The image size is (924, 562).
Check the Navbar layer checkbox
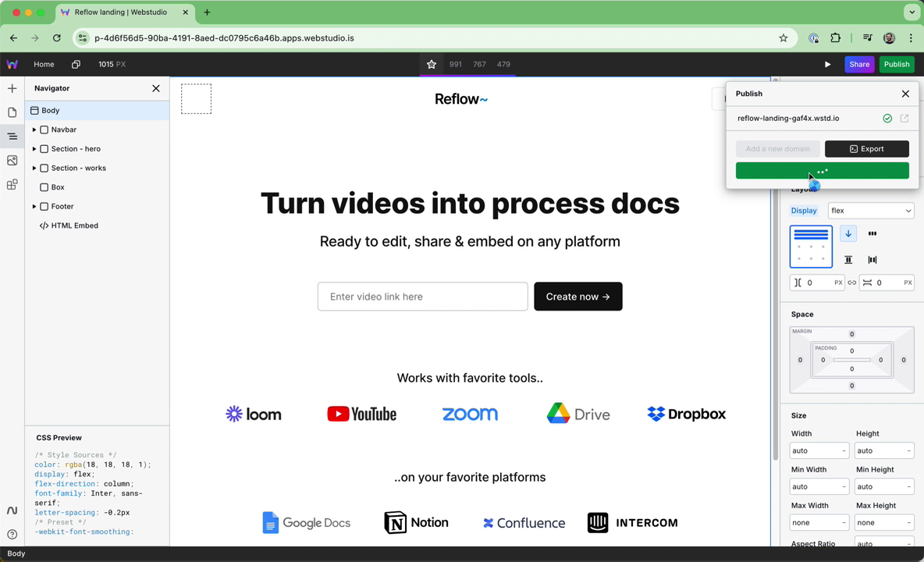coord(44,130)
